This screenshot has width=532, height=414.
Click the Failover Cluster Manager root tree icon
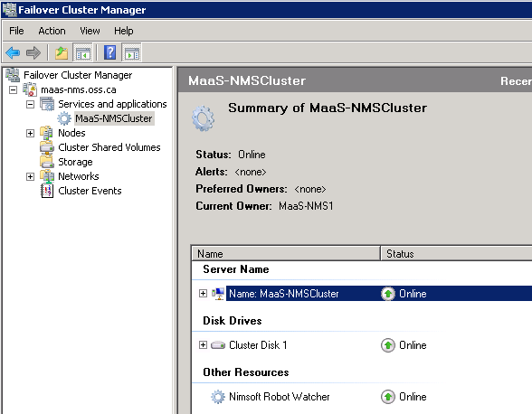[x=13, y=75]
